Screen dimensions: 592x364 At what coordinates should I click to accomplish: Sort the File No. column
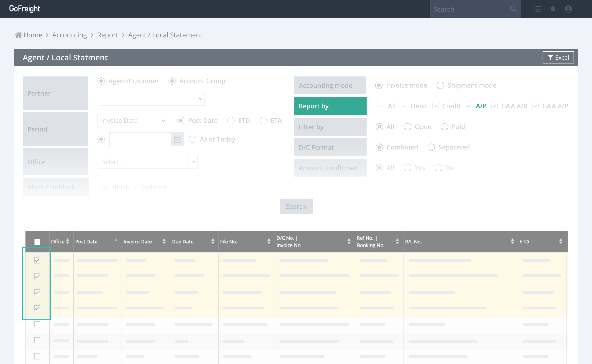click(x=269, y=241)
